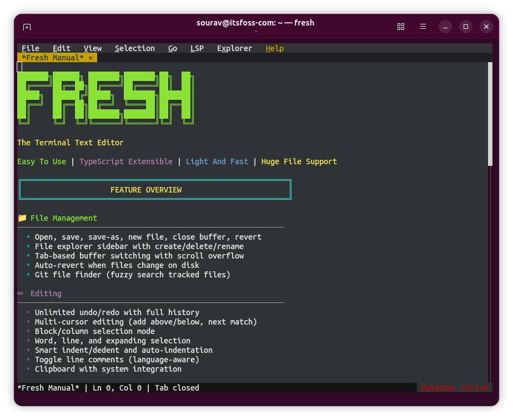The image size is (513, 420).
Task: Open the hamburger menu in the terminal titlebar
Action: point(423,27)
